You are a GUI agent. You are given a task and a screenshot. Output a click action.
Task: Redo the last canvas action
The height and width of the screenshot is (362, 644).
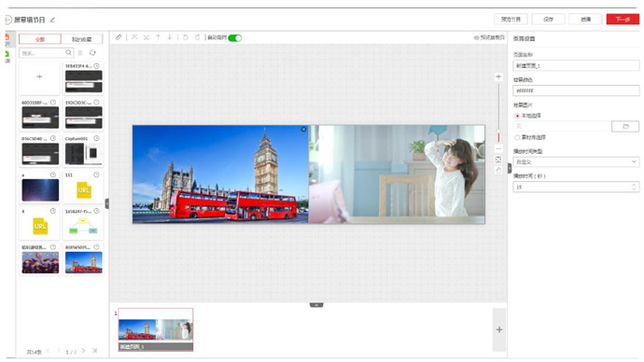pos(197,37)
